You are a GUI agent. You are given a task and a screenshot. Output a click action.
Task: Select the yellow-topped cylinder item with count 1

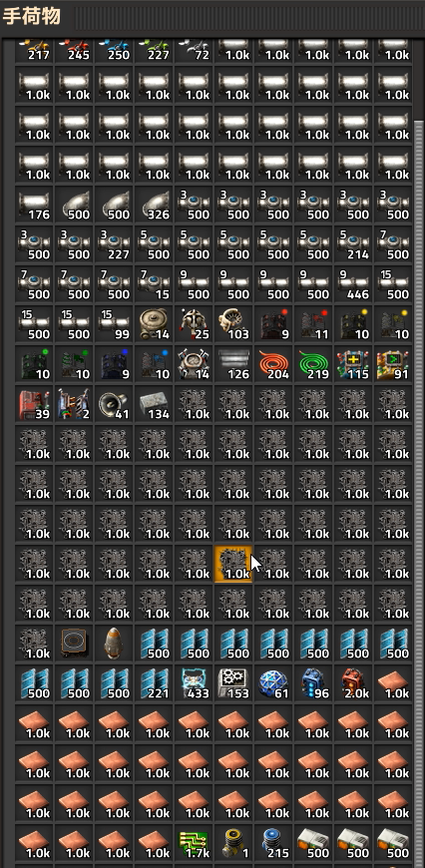(x=233, y=842)
